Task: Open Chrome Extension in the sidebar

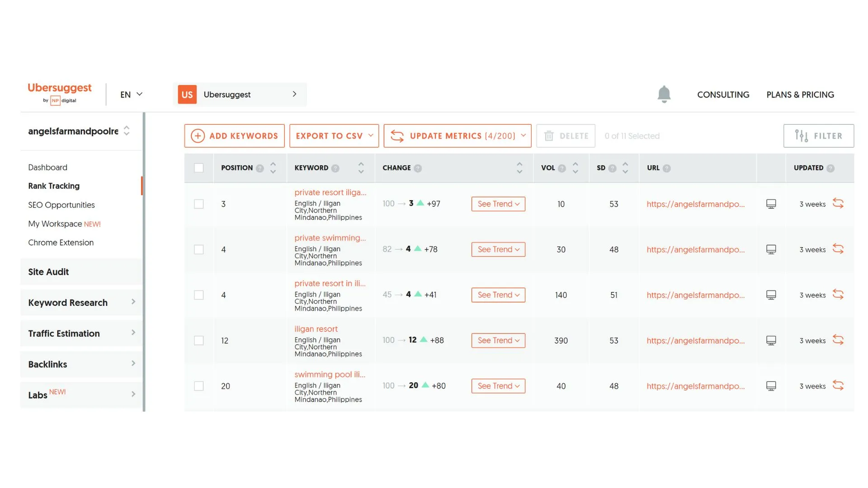Action: [x=61, y=243]
